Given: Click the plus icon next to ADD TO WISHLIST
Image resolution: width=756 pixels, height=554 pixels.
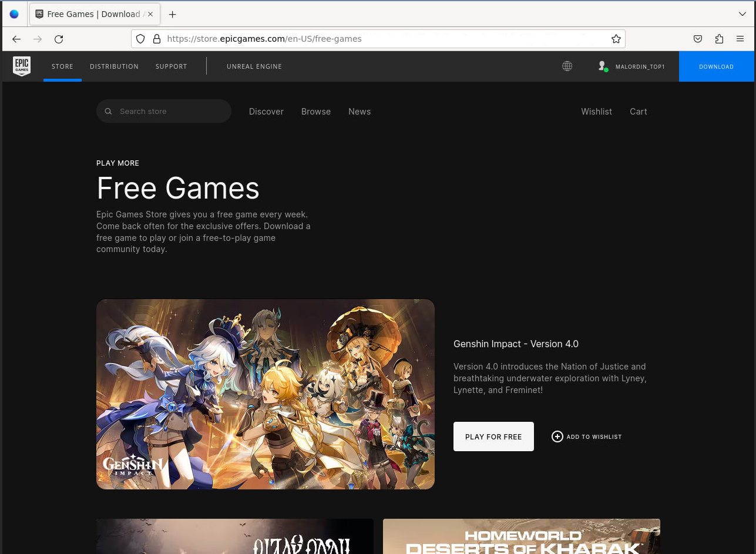Looking at the screenshot, I should pos(557,437).
